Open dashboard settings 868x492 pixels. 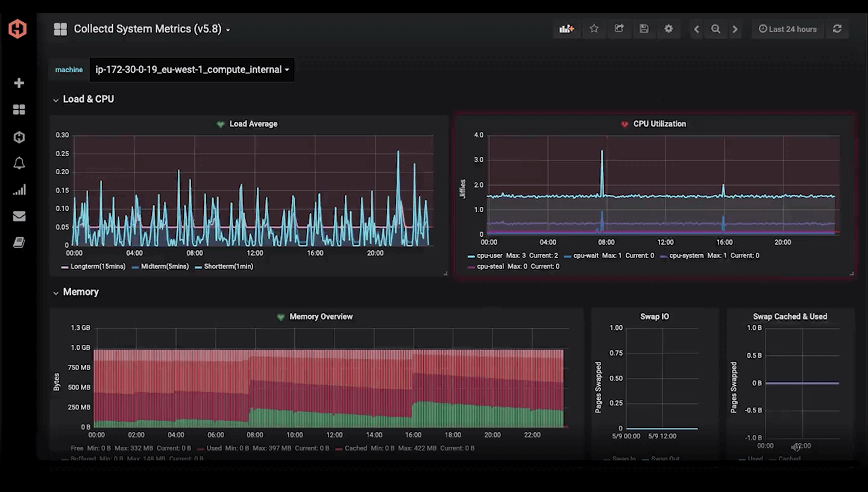coord(668,28)
